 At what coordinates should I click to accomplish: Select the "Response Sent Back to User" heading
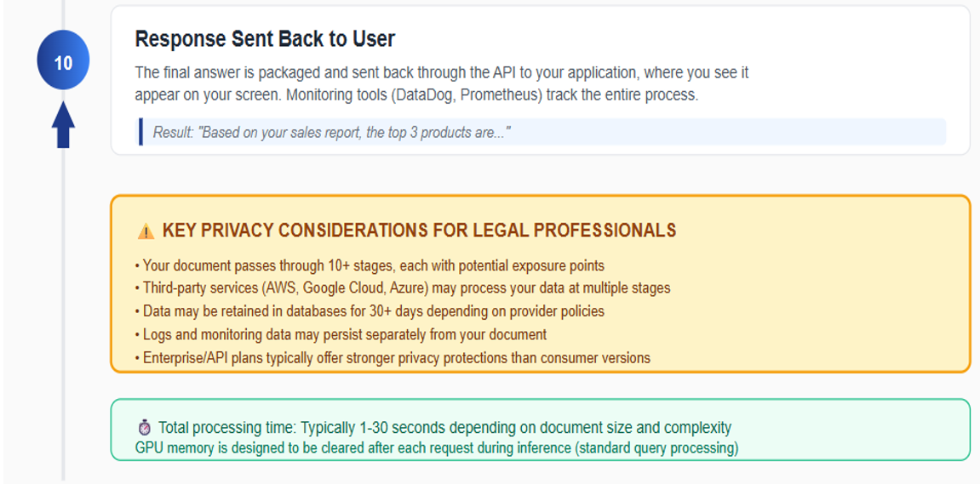pyautogui.click(x=265, y=39)
